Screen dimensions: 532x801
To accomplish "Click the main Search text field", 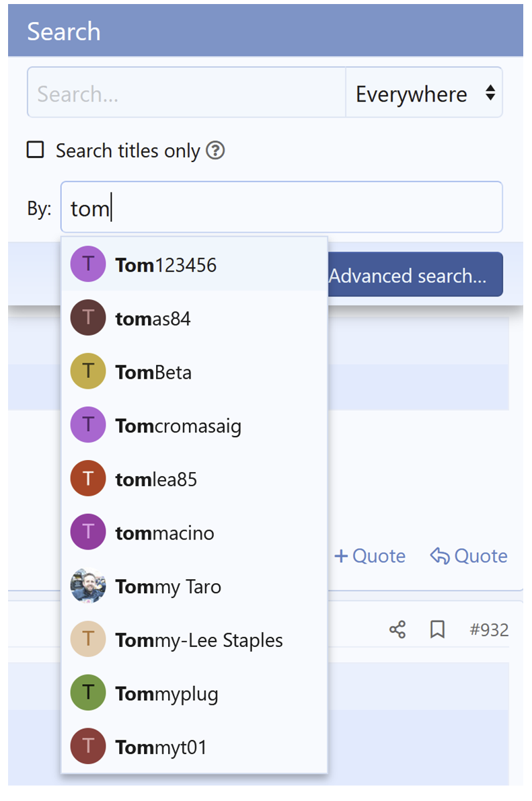I will (182, 93).
